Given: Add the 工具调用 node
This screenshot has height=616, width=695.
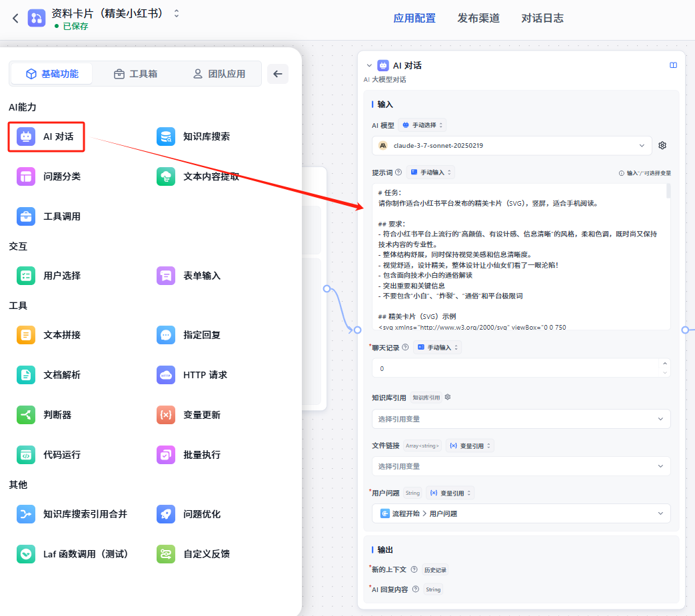Looking at the screenshot, I should click(49, 216).
